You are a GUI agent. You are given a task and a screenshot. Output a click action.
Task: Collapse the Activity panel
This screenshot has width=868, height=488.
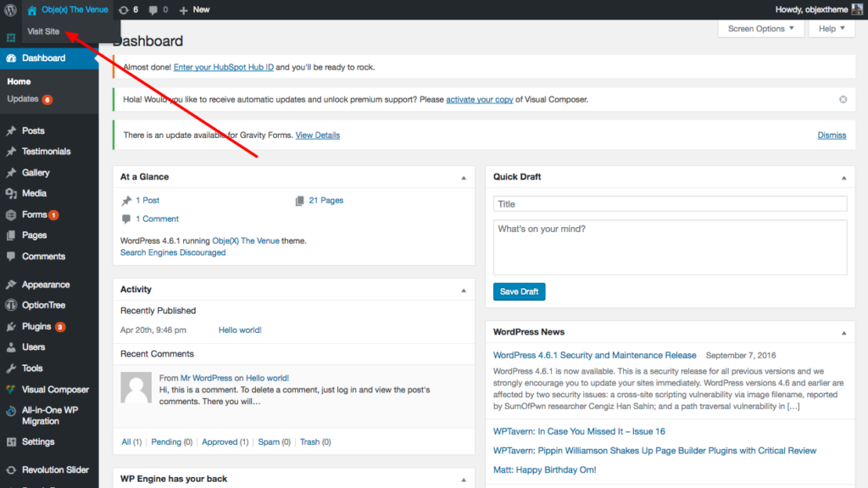[x=464, y=290]
